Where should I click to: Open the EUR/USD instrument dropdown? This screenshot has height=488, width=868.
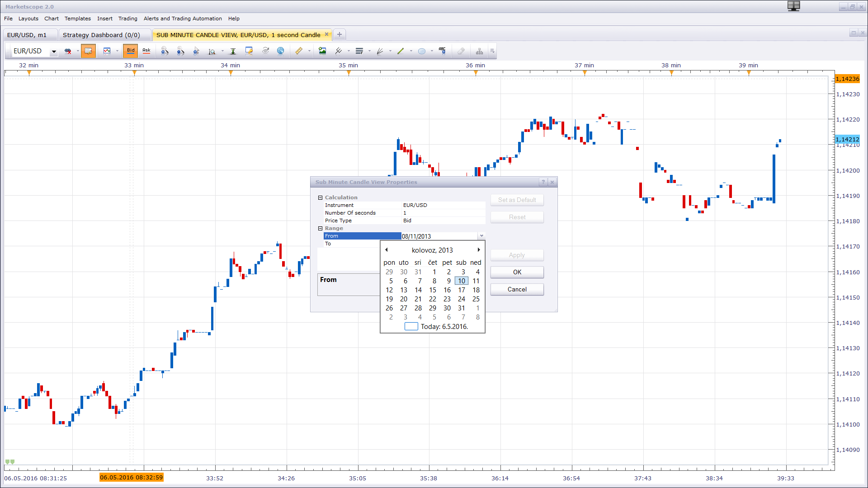pyautogui.click(x=54, y=52)
